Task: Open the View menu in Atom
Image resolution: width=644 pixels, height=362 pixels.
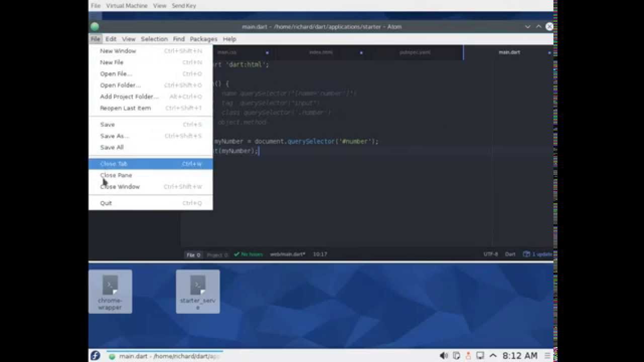Action: click(128, 39)
